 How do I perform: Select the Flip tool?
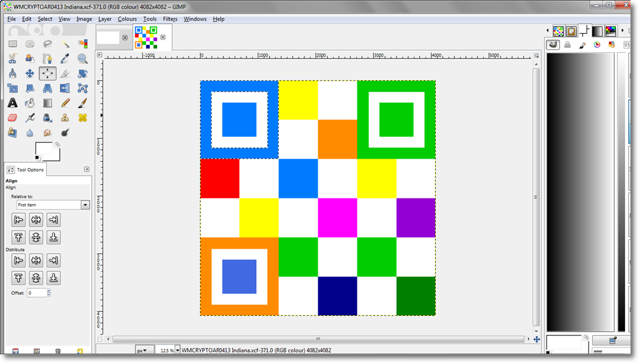coord(65,88)
